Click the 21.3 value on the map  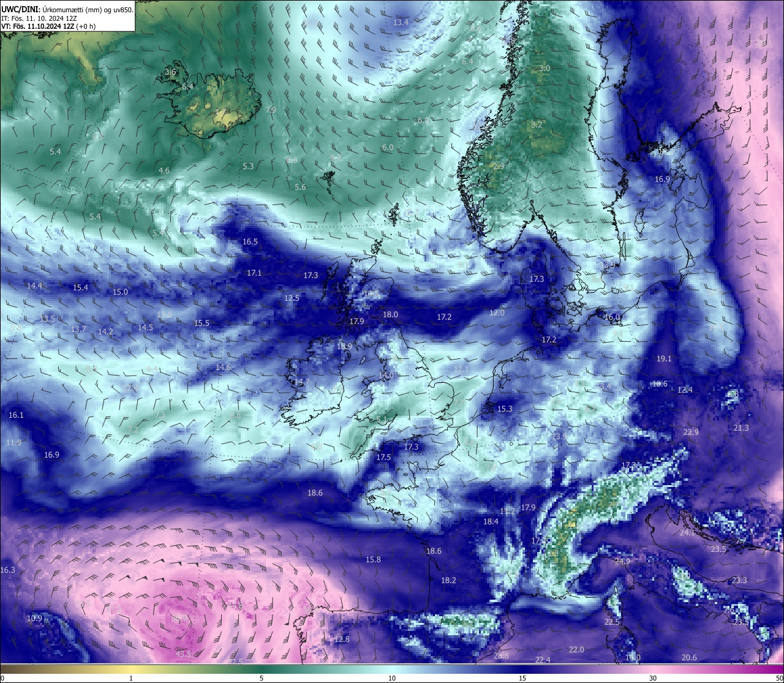741,428
